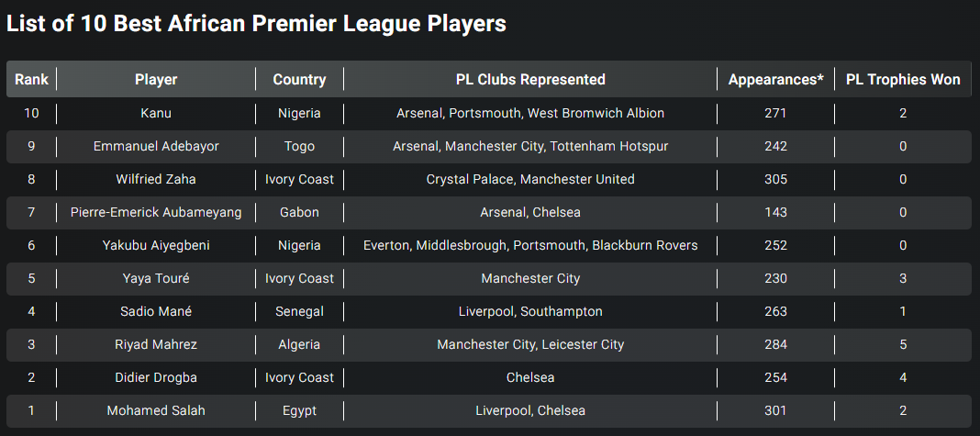980x436 pixels.
Task: Select the Liverpool, Southampton clubs cell
Action: point(530,311)
